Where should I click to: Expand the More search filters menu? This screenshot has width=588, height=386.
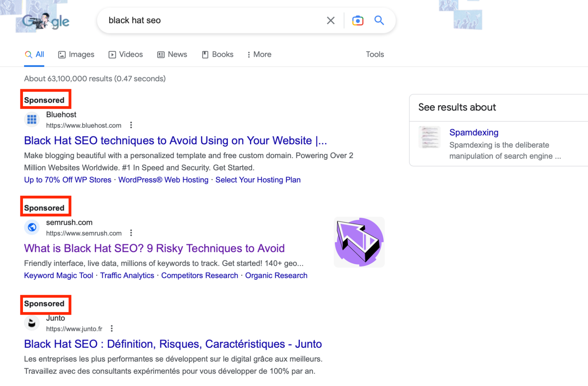tap(259, 55)
